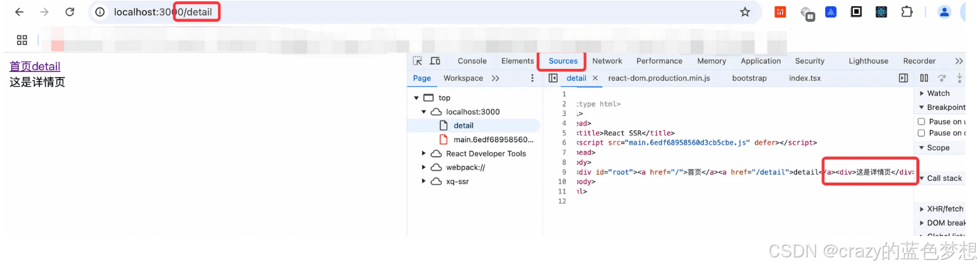Close the detail editor tab
Screen dimensions: 980x268
[595, 78]
